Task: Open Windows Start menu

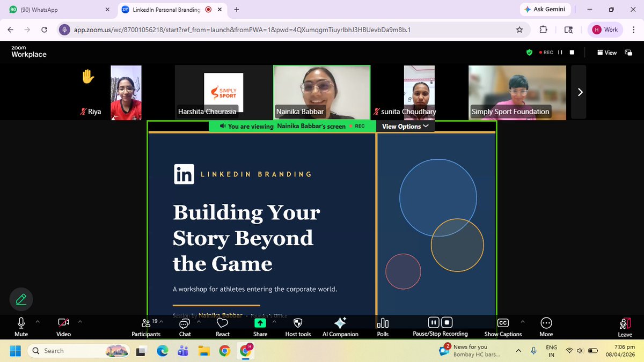Action: click(14, 351)
